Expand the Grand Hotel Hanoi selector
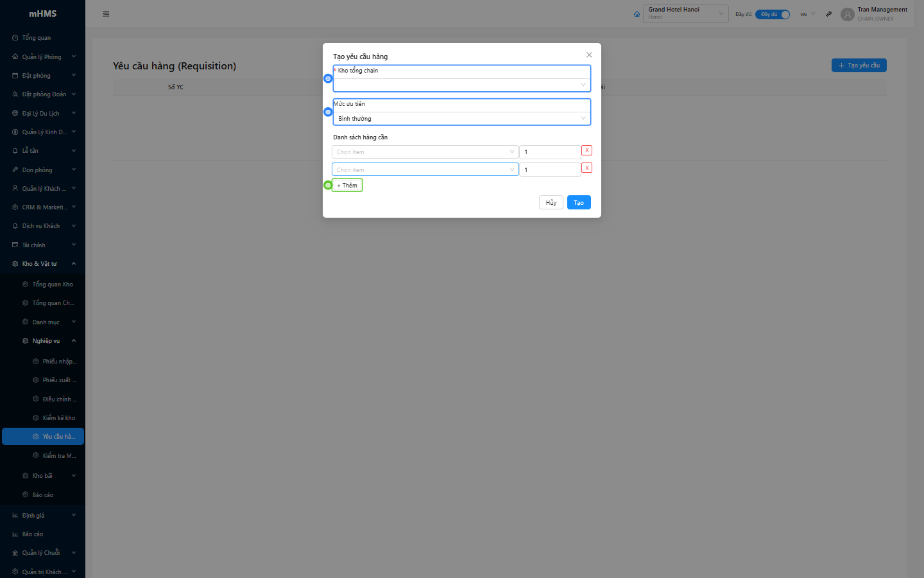Screen dimensions: 924x578 (685, 13)
